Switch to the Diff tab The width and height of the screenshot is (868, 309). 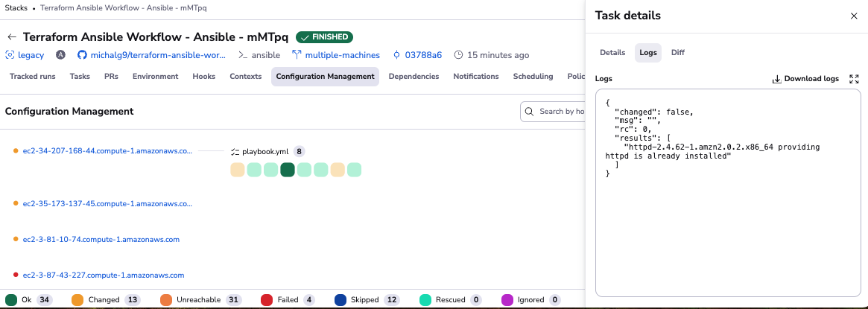(x=677, y=53)
